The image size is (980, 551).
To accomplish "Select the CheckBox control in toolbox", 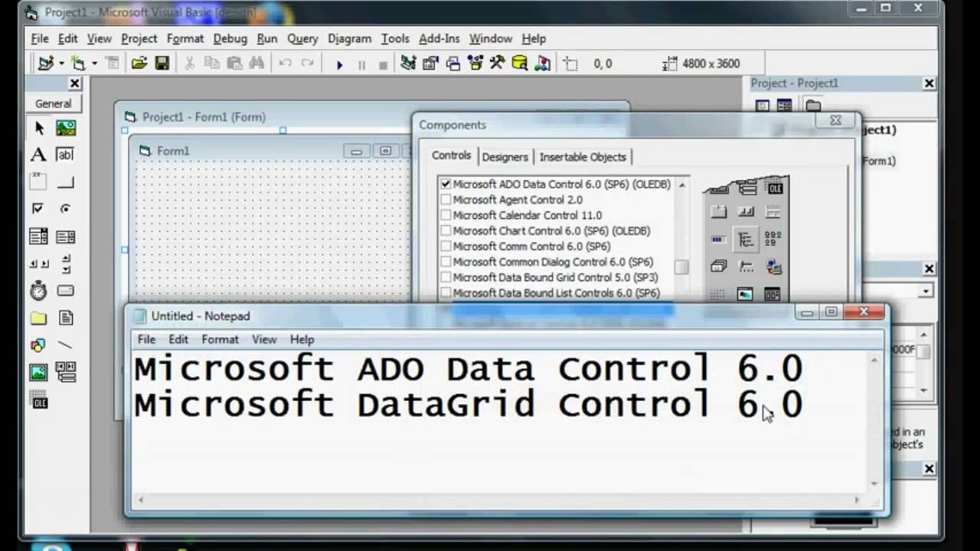I will [x=38, y=208].
